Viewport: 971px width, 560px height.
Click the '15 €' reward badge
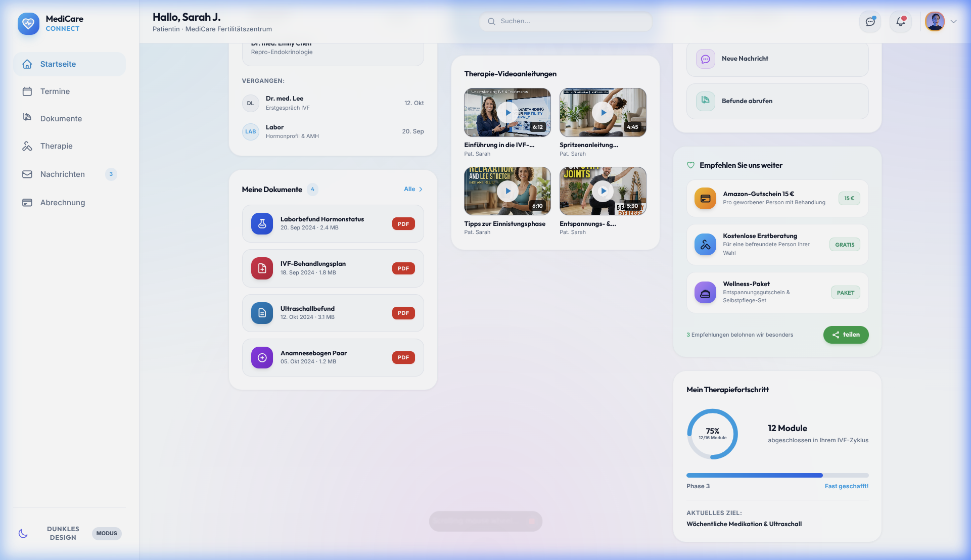point(849,198)
